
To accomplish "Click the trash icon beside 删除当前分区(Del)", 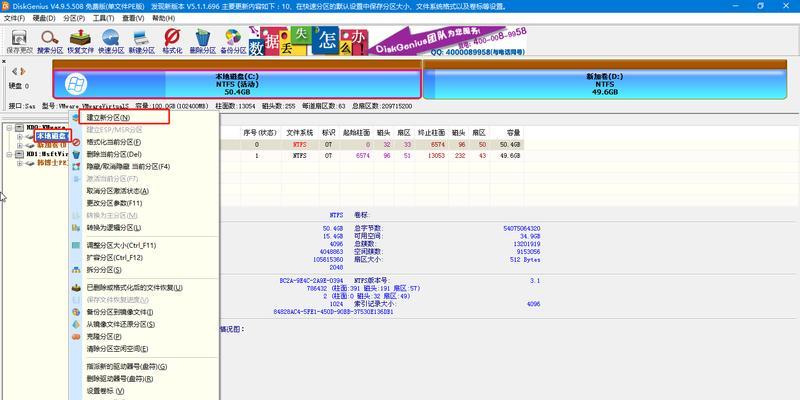I will coord(76,154).
